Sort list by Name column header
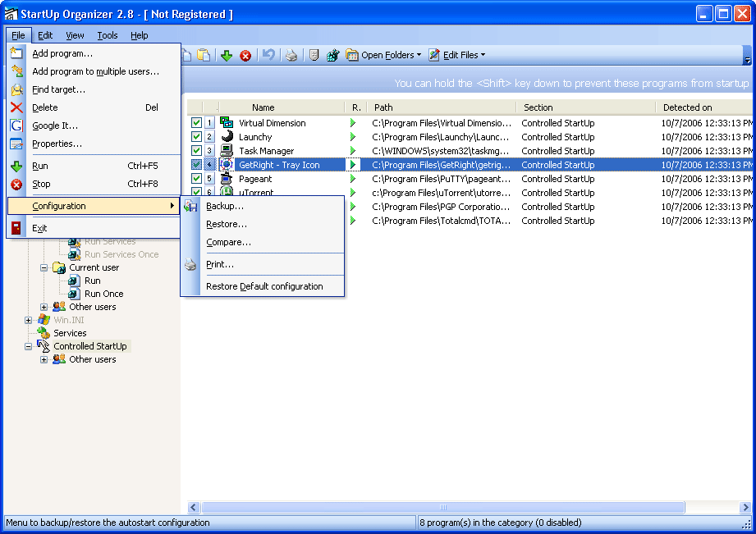This screenshot has height=534, width=756. pyautogui.click(x=282, y=107)
